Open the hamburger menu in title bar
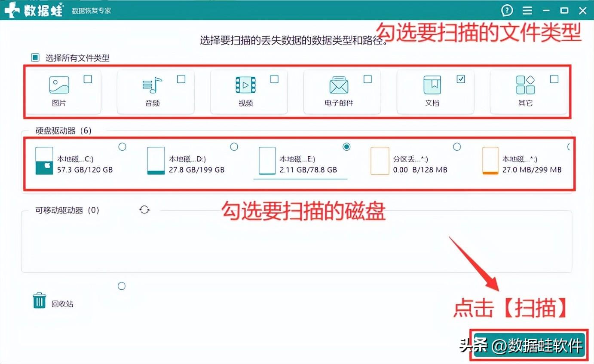The width and height of the screenshot is (594, 364). (527, 10)
